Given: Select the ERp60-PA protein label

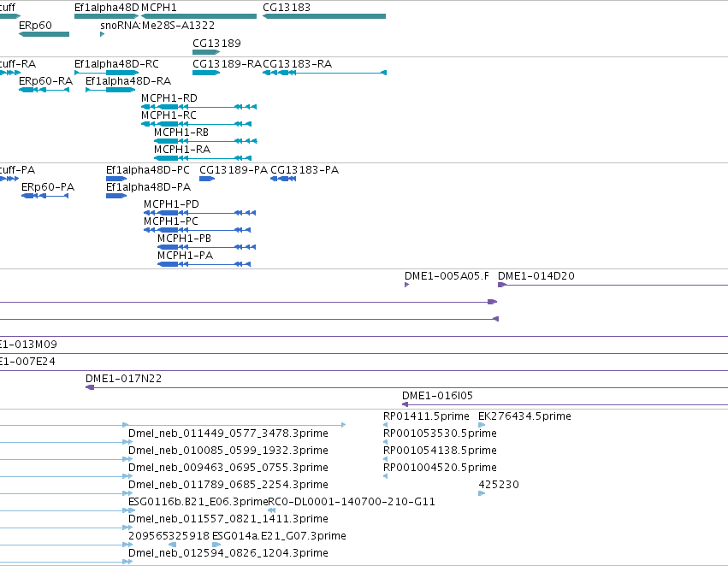Looking at the screenshot, I should click(48, 187).
